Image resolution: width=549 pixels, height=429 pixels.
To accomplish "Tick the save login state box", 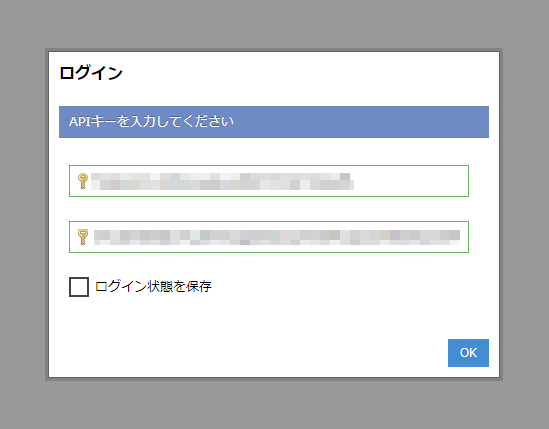I will 79,287.
